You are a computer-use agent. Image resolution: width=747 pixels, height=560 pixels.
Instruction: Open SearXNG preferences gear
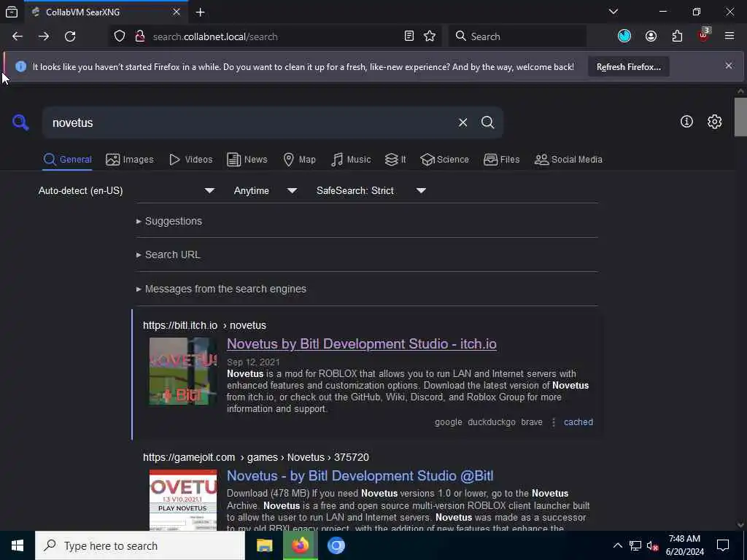714,122
